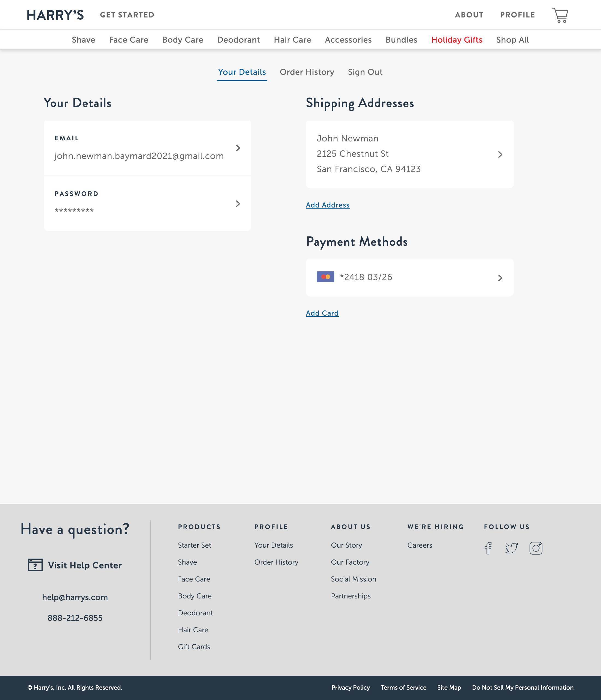Expand the Email details chevron
601x700 pixels.
click(238, 148)
